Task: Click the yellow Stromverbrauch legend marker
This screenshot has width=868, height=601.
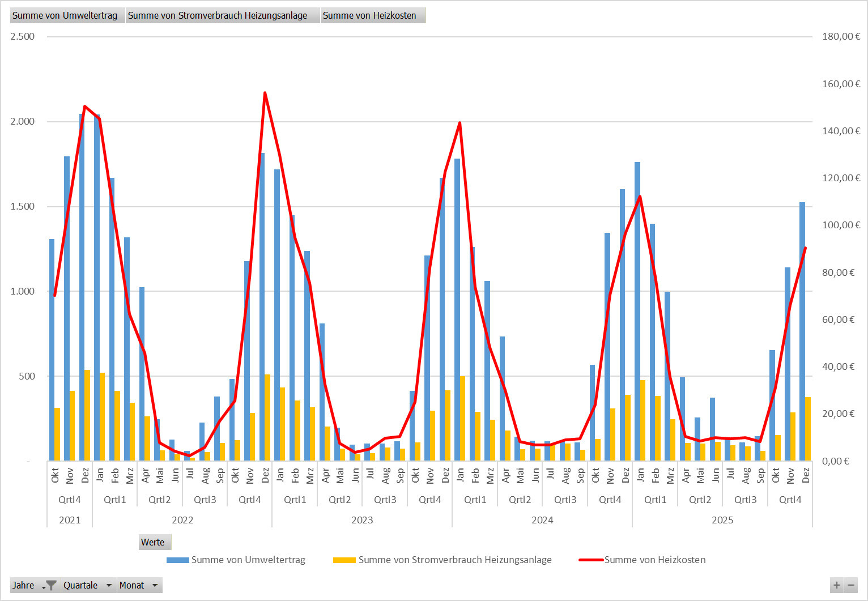Action: pos(344,560)
